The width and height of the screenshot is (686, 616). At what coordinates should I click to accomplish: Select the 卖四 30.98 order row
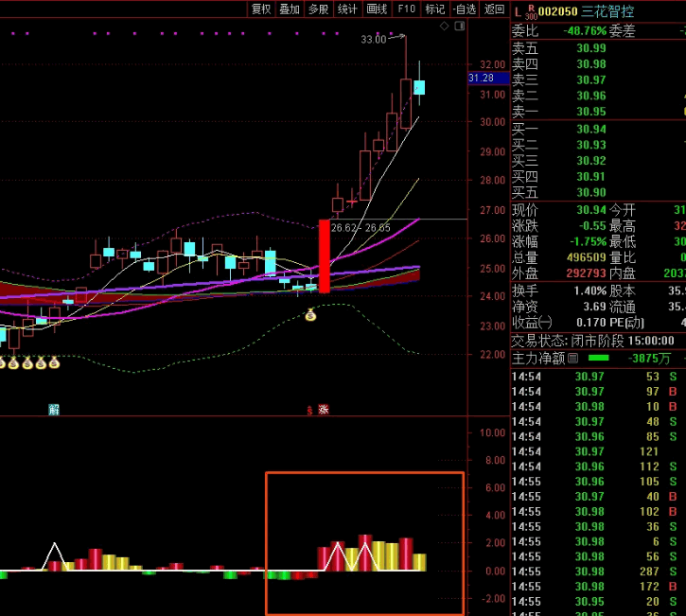point(598,64)
